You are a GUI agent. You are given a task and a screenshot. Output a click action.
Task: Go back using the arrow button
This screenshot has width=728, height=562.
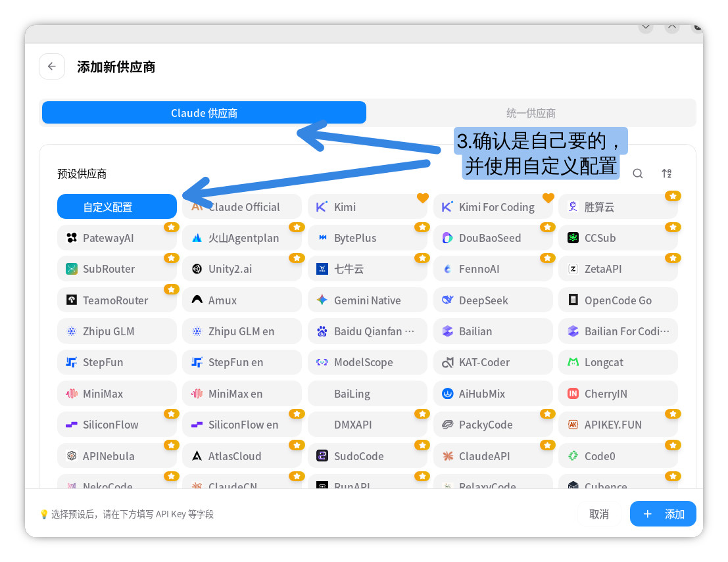click(51, 67)
